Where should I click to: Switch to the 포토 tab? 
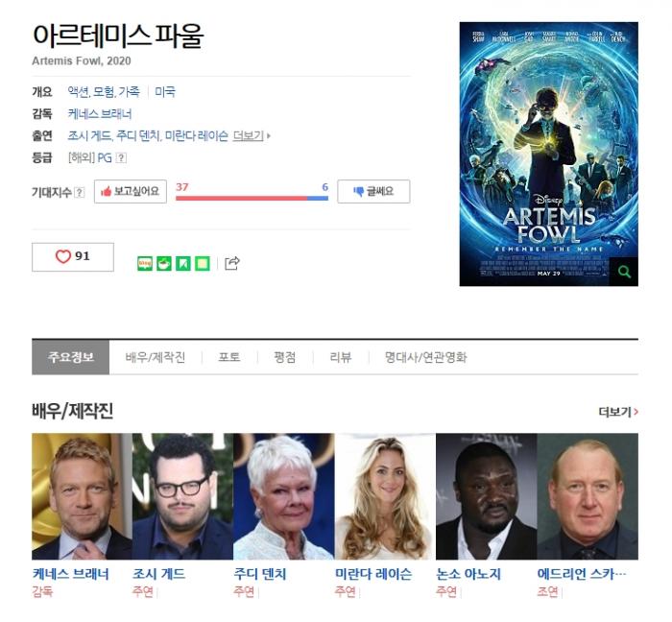[229, 357]
